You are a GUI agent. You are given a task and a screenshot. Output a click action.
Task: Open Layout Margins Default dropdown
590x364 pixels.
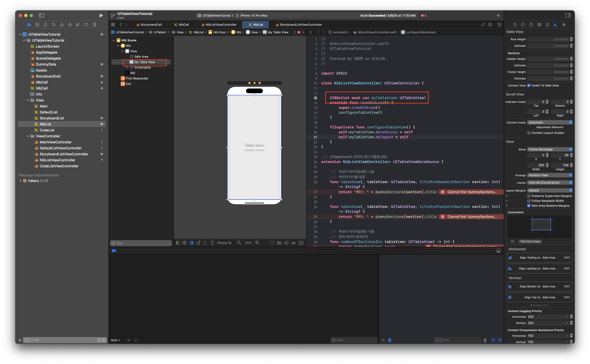(550, 190)
